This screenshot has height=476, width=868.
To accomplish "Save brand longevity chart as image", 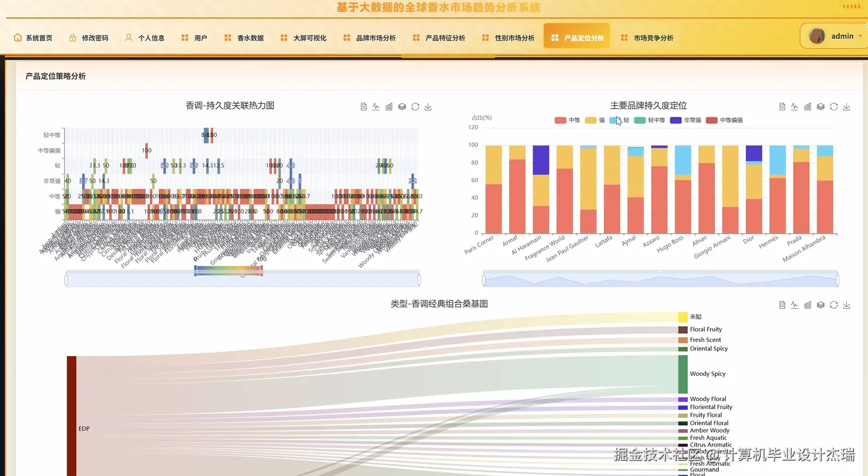I will coord(847,107).
